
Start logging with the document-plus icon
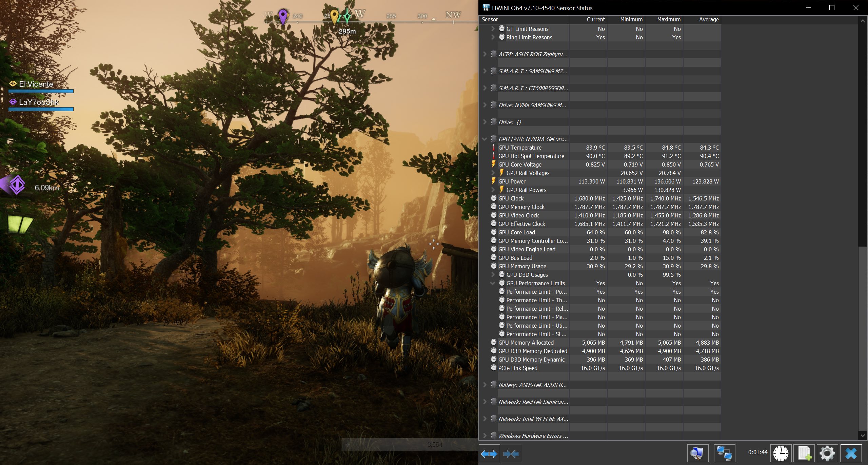805,453
